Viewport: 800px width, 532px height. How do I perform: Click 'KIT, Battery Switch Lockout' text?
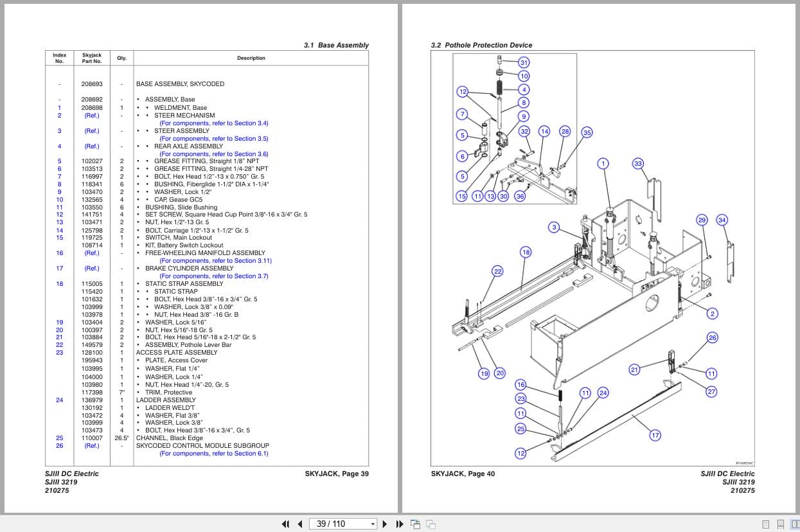tap(184, 245)
